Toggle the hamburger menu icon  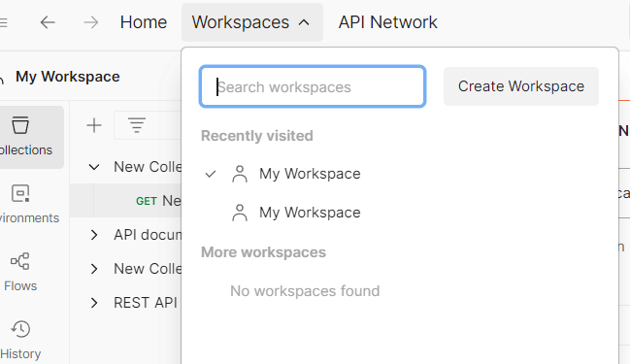click(3, 22)
